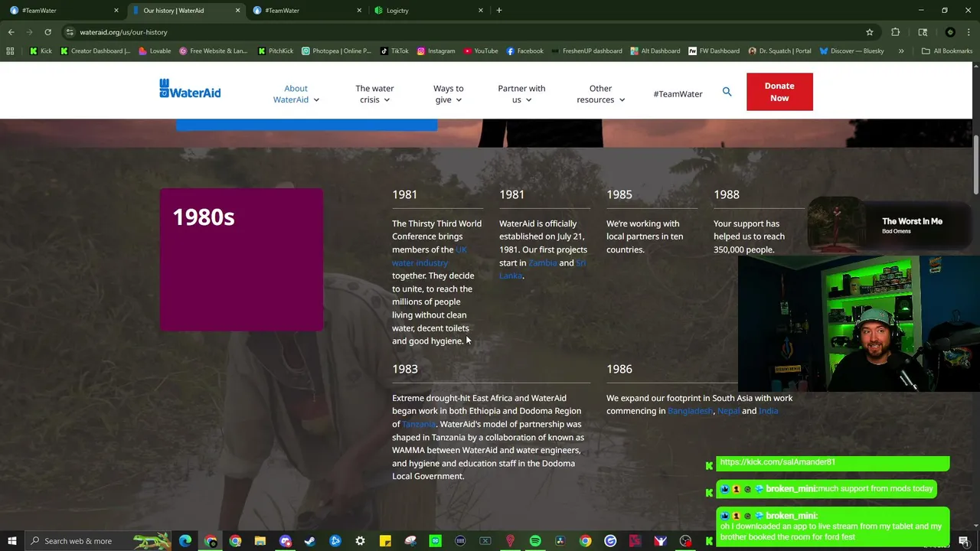Expand the Partner with us menu

point(521,94)
